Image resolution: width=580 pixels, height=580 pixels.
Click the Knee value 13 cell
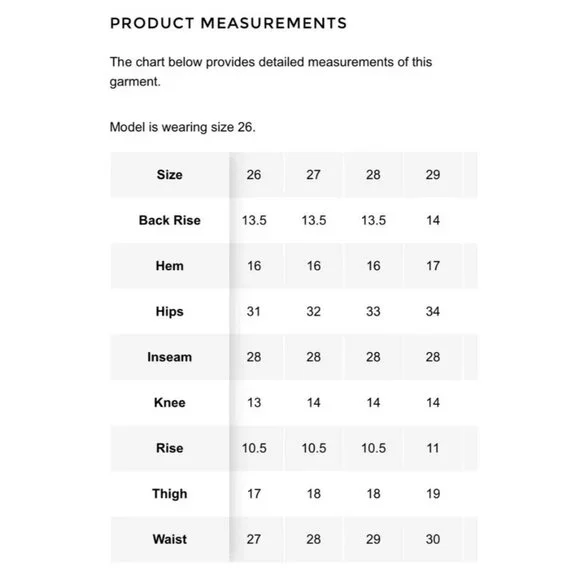(254, 402)
